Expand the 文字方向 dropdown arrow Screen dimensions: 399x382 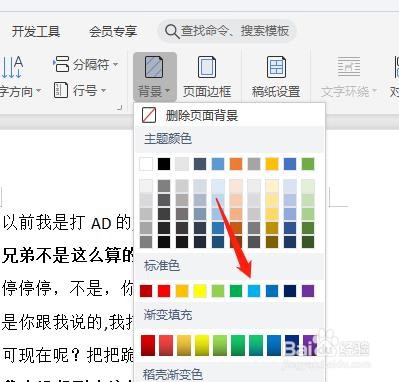(x=38, y=91)
